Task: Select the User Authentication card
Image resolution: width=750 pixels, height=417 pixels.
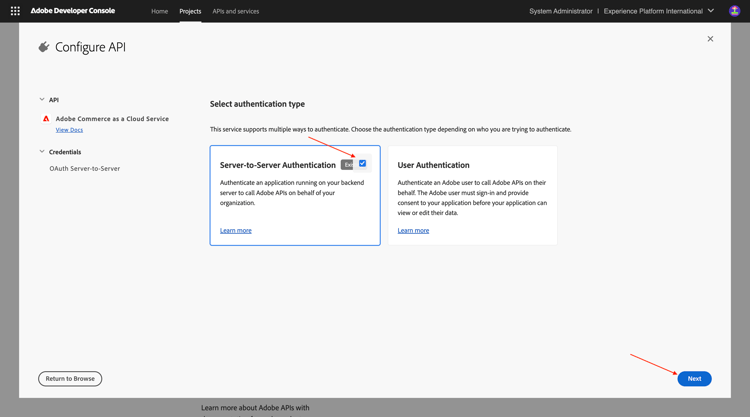Action: coord(473,196)
